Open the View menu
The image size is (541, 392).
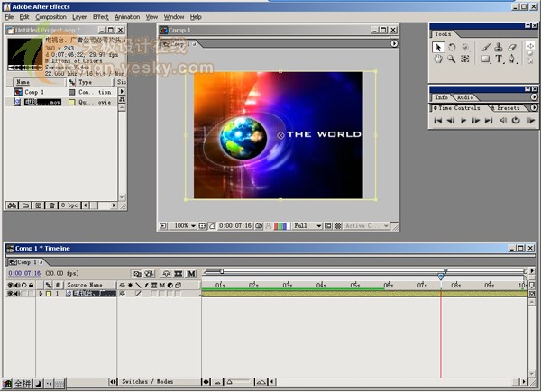(151, 17)
